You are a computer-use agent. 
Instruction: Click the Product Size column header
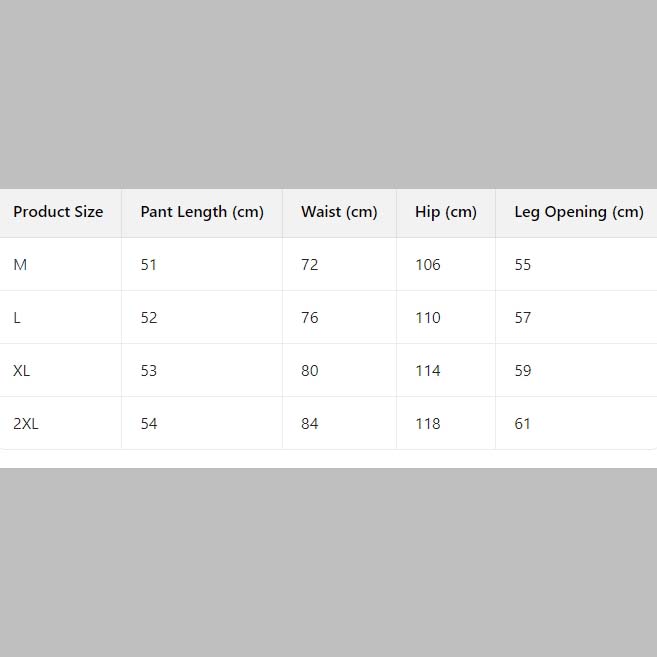tap(58, 212)
